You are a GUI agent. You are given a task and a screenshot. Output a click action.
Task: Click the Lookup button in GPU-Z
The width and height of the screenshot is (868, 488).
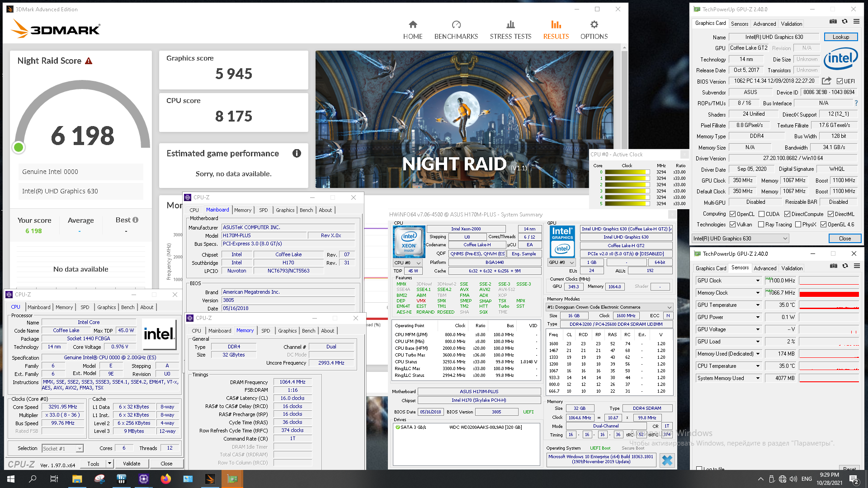click(x=840, y=37)
